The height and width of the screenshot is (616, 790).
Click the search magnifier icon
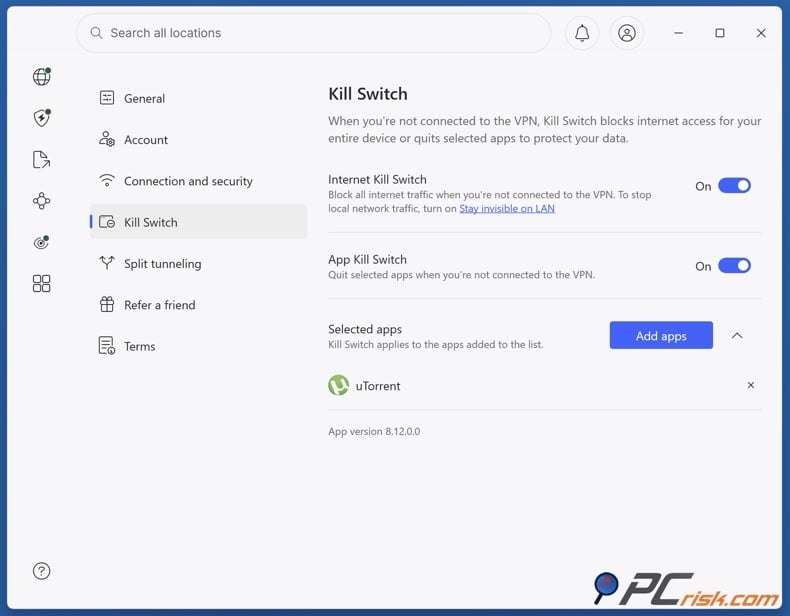coord(96,33)
